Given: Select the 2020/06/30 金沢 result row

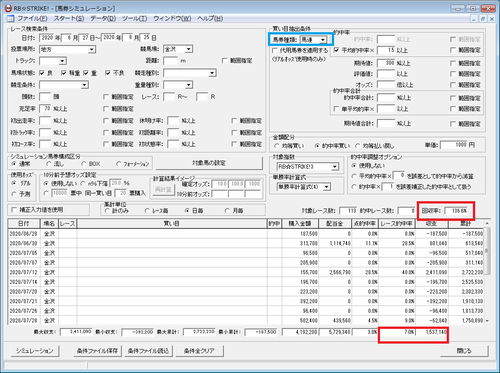Looking at the screenshot, I should pyautogui.click(x=246, y=243).
